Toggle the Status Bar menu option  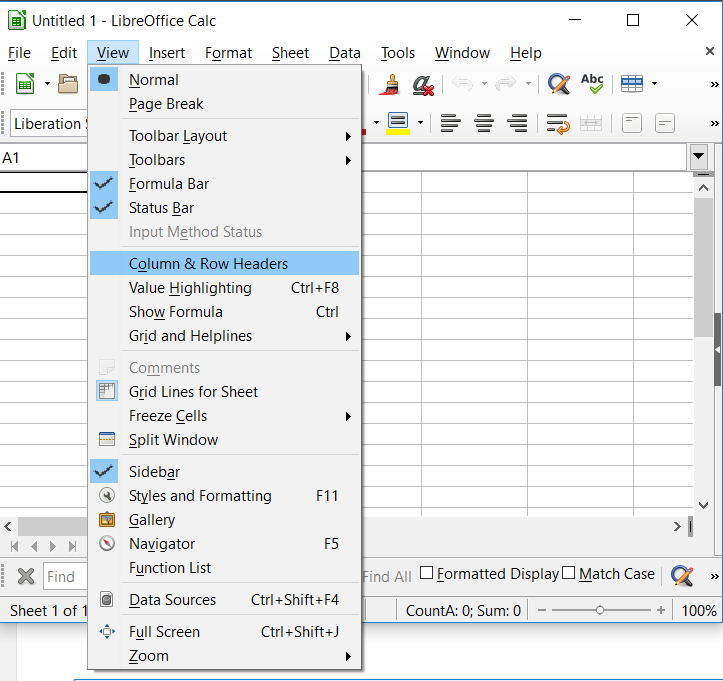[x=224, y=208]
